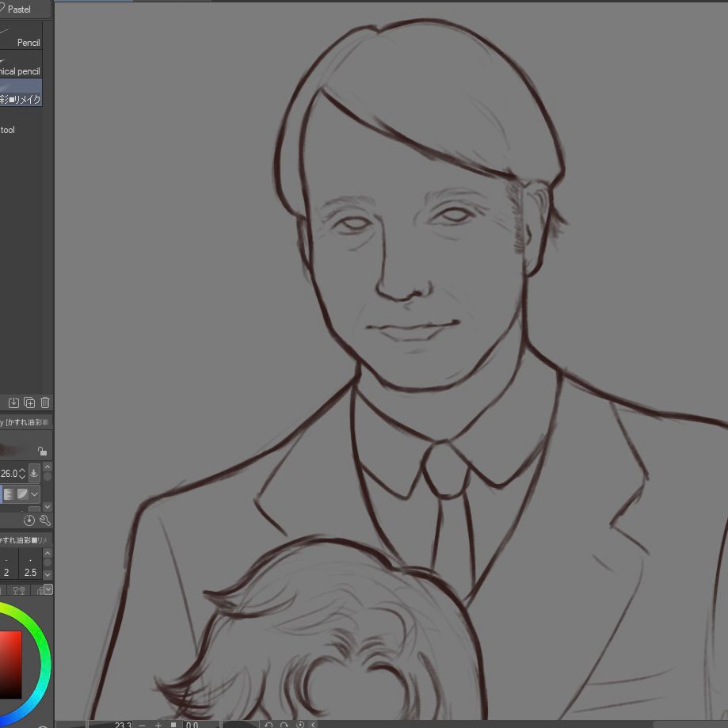Viewport: 728px width, 728px height.
Task: Click the canvas zoom value 23.3
Action: pos(123,725)
